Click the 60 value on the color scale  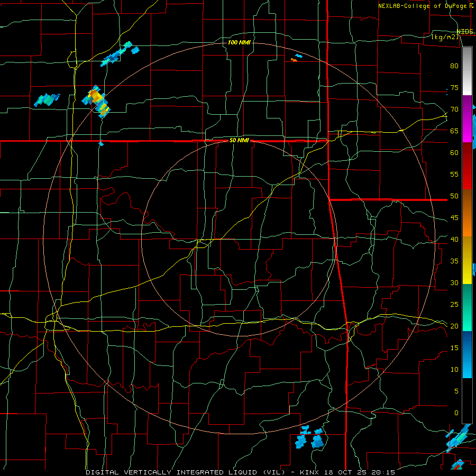[454, 153]
